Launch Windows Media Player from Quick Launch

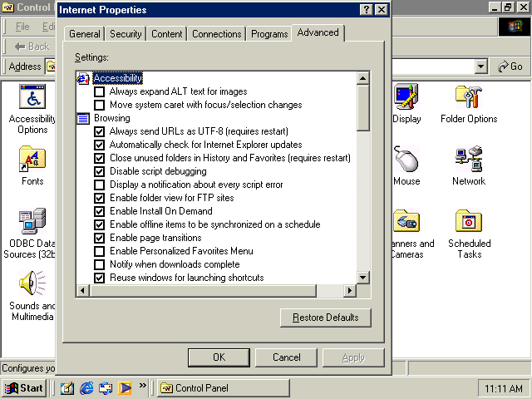[x=125, y=388]
